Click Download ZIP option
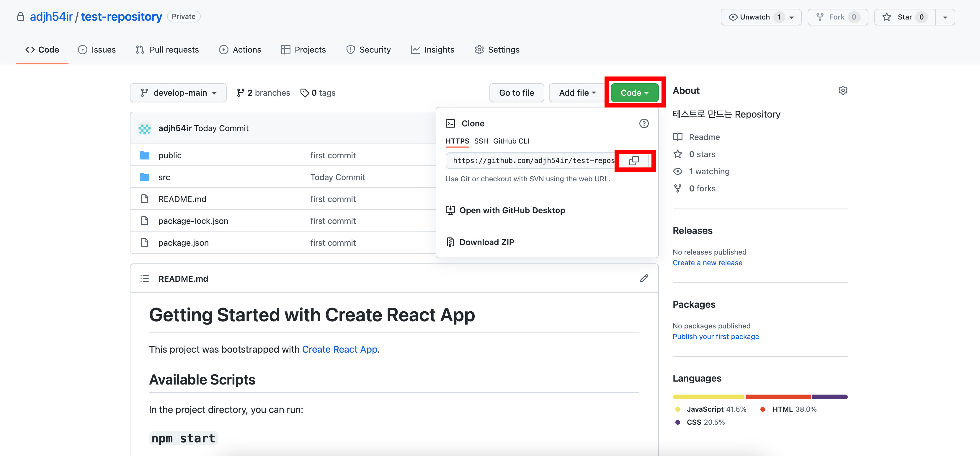980x456 pixels. coord(486,242)
